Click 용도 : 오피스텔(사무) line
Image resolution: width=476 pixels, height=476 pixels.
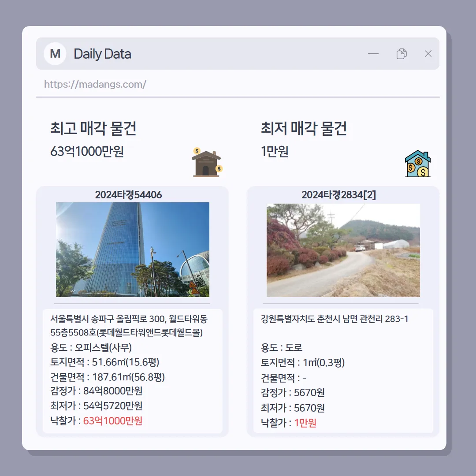(91, 347)
